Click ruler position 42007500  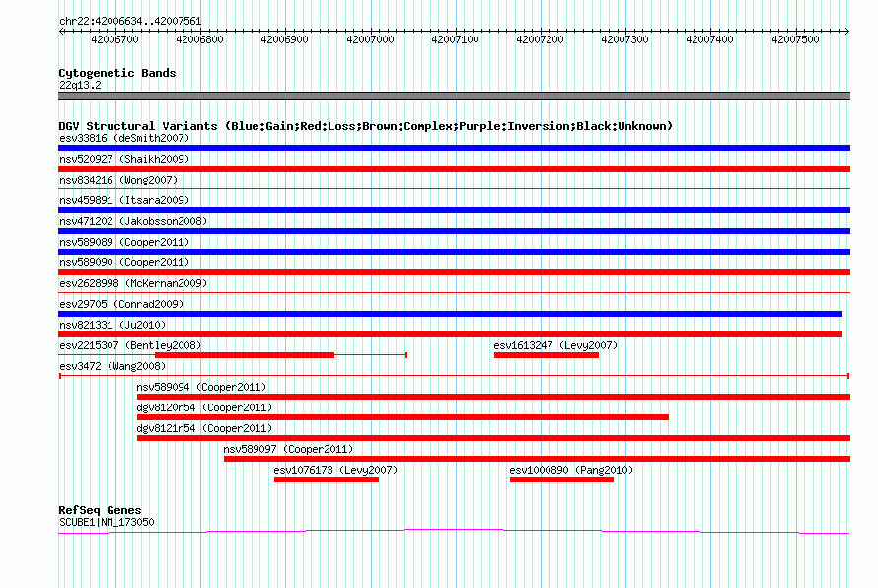[x=795, y=39]
